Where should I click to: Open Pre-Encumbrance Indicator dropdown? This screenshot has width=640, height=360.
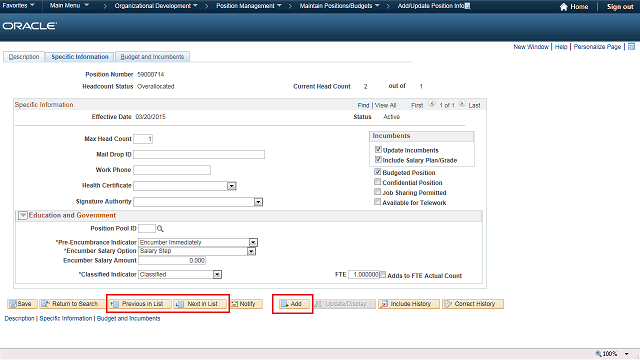pyautogui.click(x=253, y=242)
